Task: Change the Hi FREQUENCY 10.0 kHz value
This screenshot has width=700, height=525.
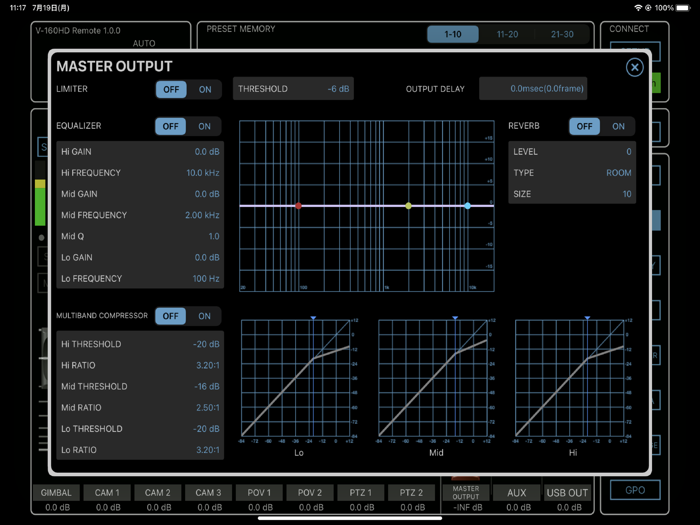Action: tap(140, 173)
